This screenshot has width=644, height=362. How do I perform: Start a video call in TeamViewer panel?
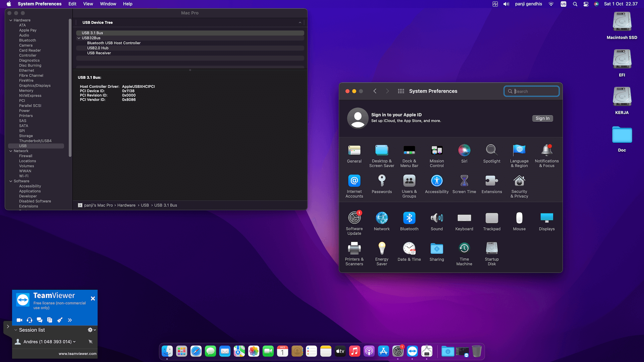19,320
